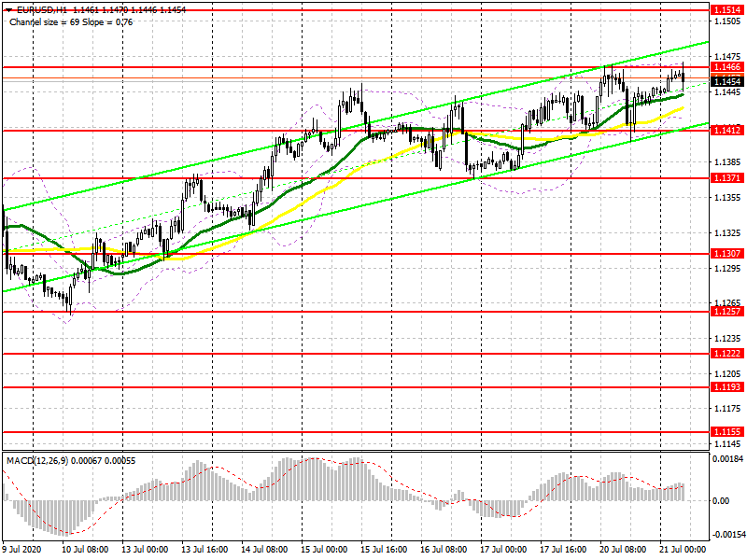Click the MACD zero level 0.00 label
Viewport: 747px width, 560px height.
[721, 501]
